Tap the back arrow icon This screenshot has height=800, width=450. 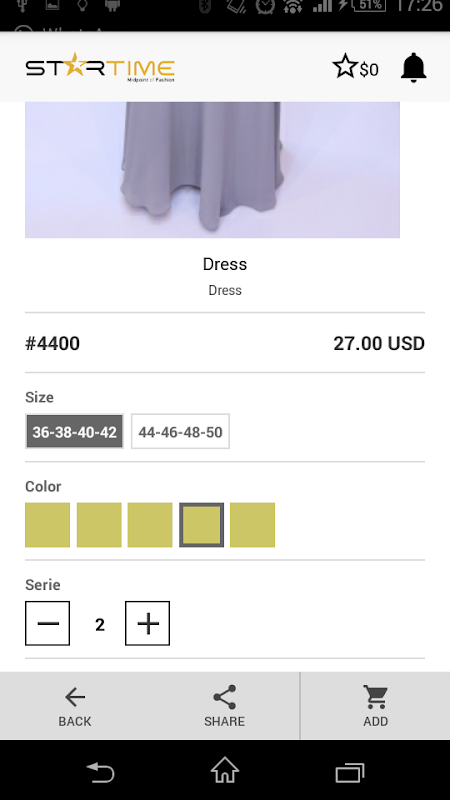coord(75,697)
